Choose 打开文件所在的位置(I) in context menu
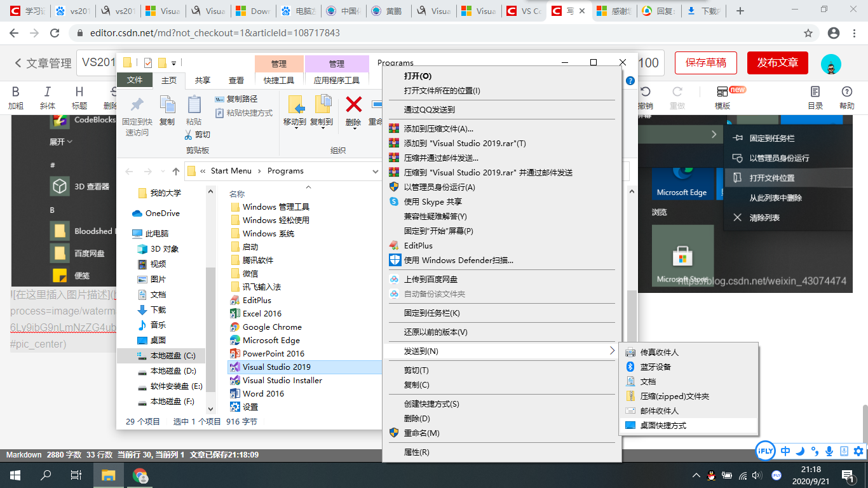This screenshot has width=868, height=488. 442,91
